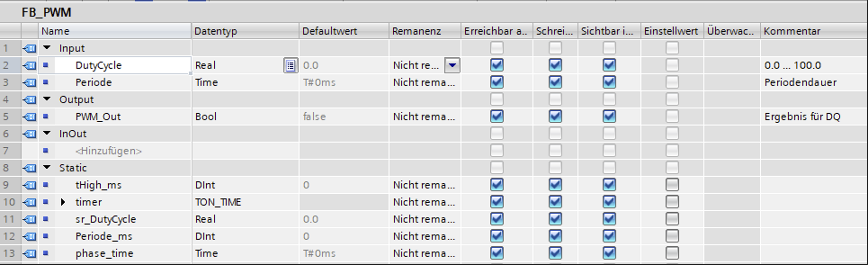The width and height of the screenshot is (868, 265).
Task: Click the tag icon in the sr_DutyCycle row
Action: [30, 219]
